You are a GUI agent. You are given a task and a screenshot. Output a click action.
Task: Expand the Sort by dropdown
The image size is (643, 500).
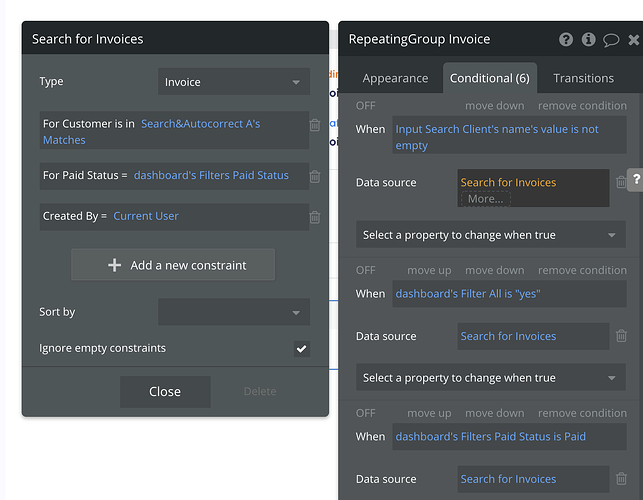click(233, 313)
